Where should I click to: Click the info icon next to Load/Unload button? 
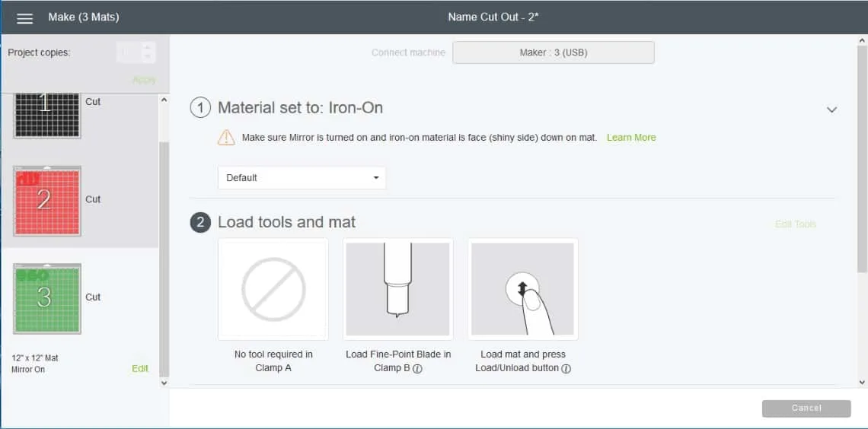point(566,369)
